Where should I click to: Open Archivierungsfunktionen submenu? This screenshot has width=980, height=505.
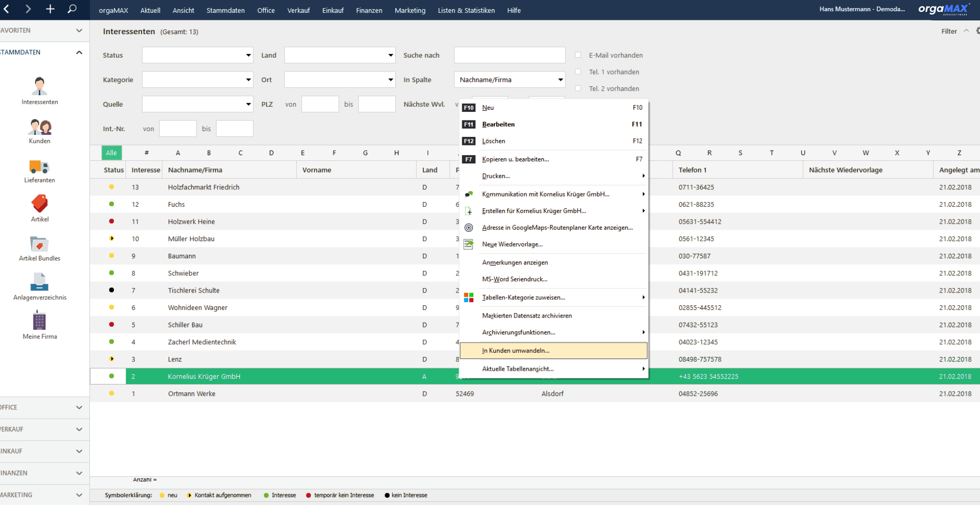[x=554, y=332]
